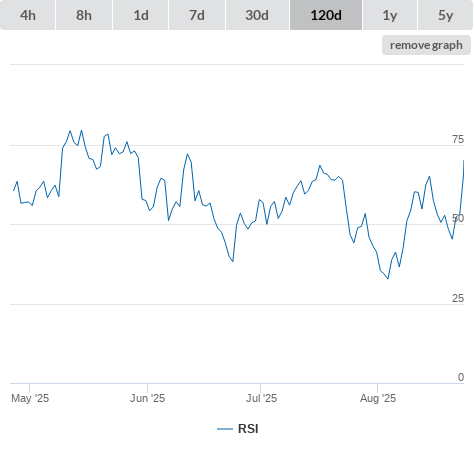Show the 1d range chart
Viewport: 474px width, 455px height.
(x=141, y=15)
